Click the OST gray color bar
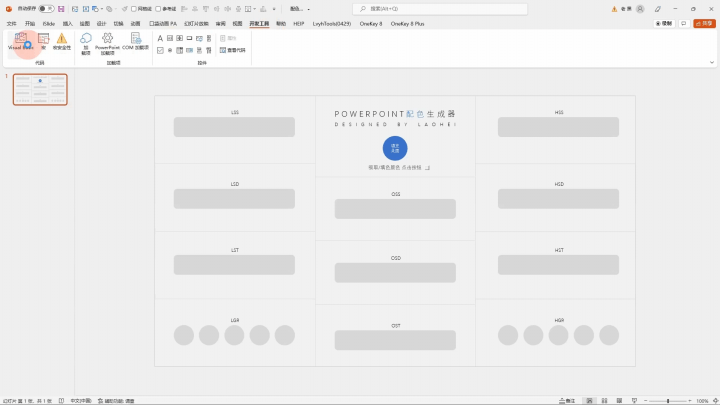This screenshot has width=720, height=405. (x=395, y=340)
